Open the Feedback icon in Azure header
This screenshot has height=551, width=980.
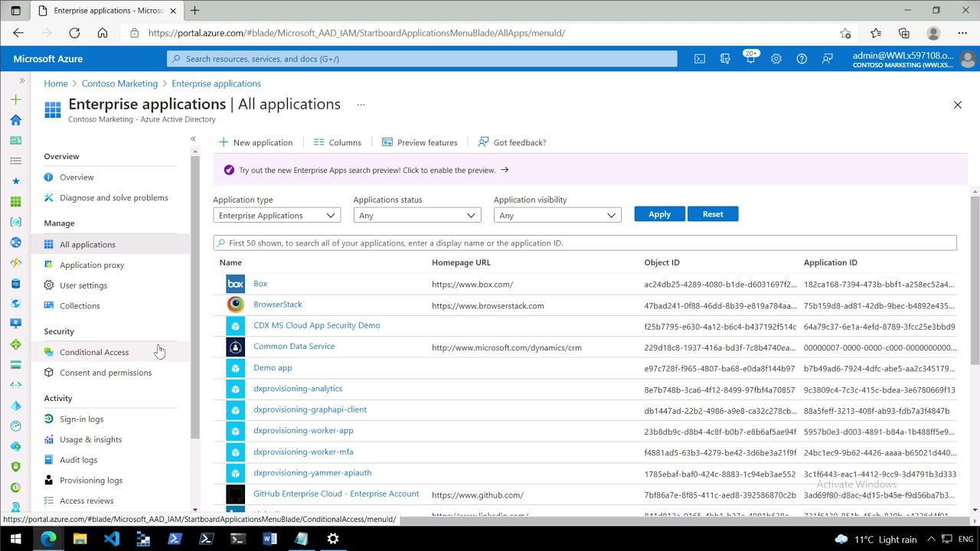(x=827, y=59)
